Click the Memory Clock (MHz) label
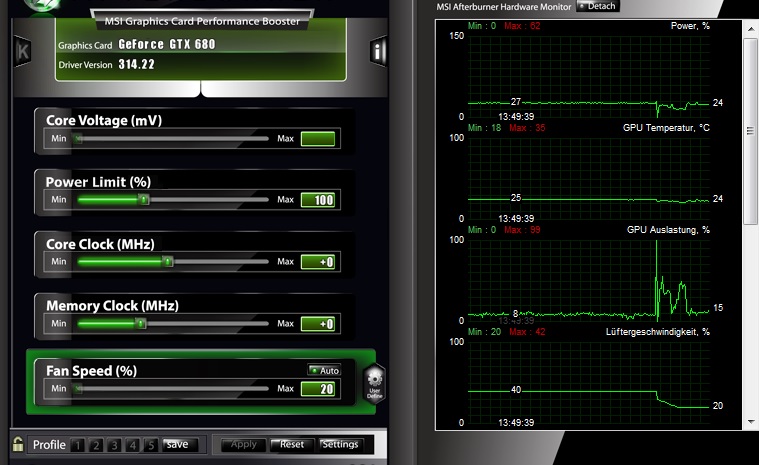 click(x=112, y=306)
